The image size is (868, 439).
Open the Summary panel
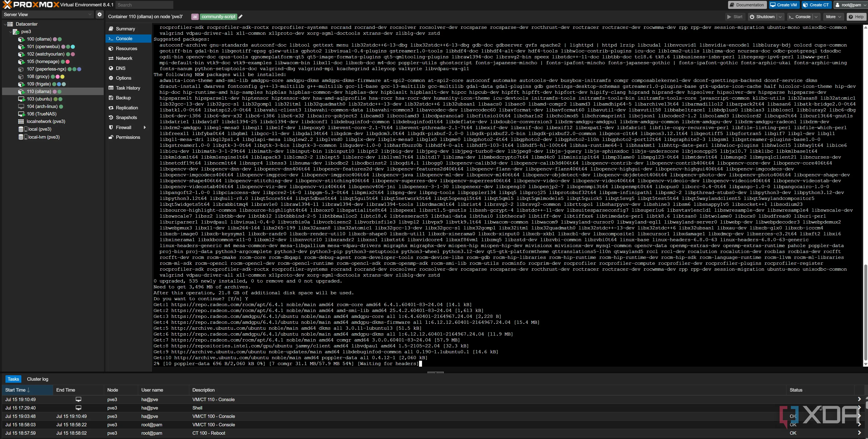pos(128,29)
